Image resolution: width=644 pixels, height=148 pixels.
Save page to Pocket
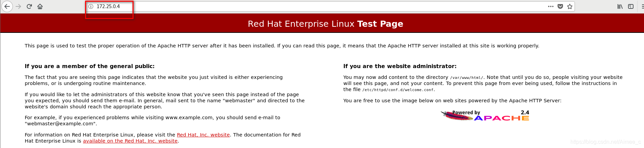click(560, 6)
